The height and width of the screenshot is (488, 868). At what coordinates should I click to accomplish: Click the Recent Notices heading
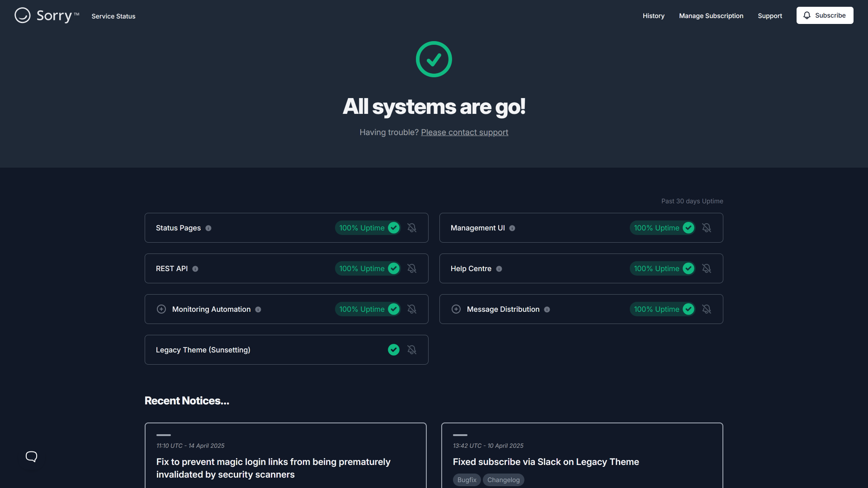tap(187, 401)
